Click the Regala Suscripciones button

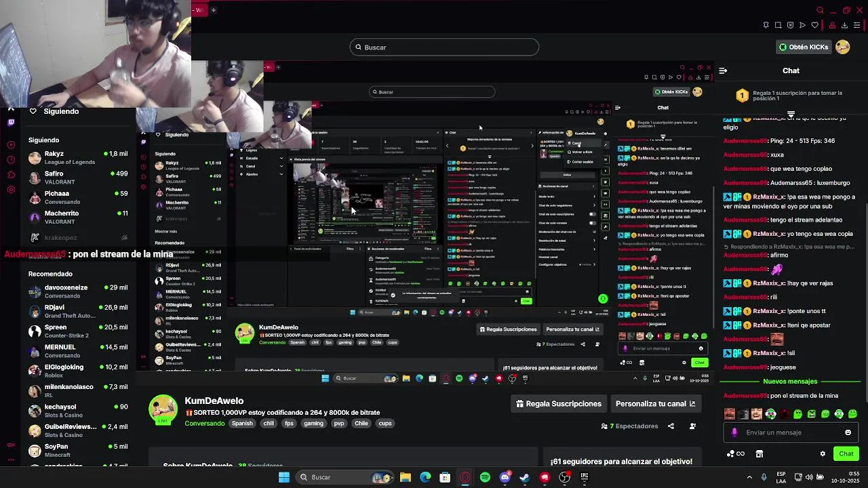[559, 404]
